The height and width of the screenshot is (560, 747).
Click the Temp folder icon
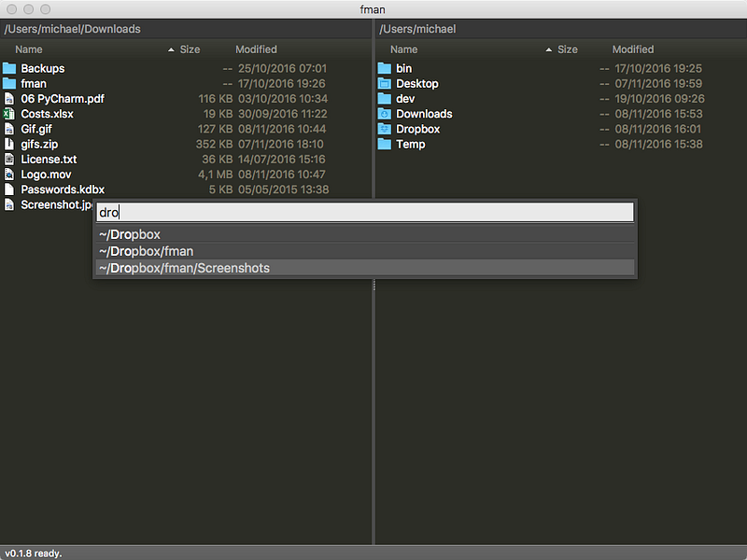385,145
